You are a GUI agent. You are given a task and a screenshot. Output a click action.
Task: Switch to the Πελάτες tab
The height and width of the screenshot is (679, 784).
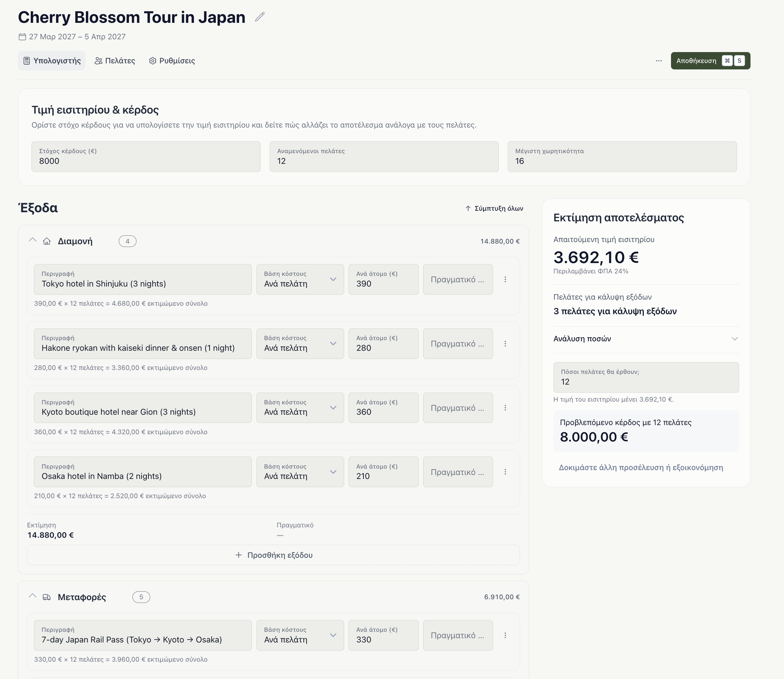click(x=115, y=61)
